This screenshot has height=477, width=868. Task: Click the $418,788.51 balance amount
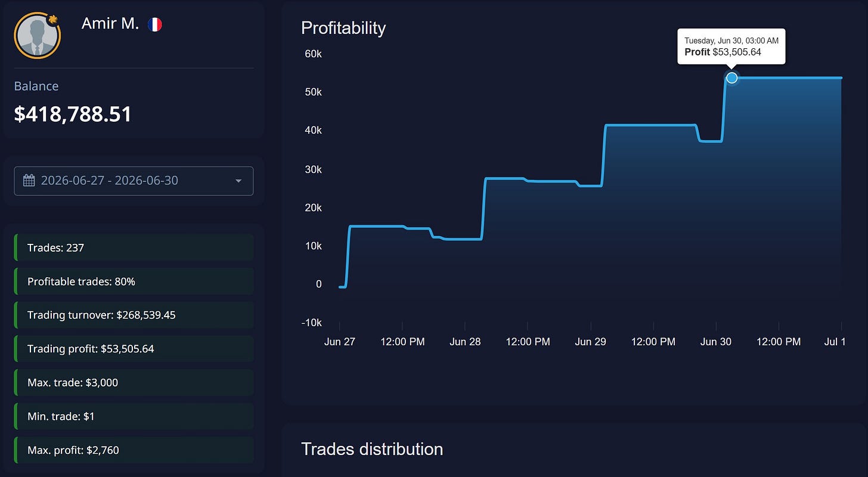73,114
